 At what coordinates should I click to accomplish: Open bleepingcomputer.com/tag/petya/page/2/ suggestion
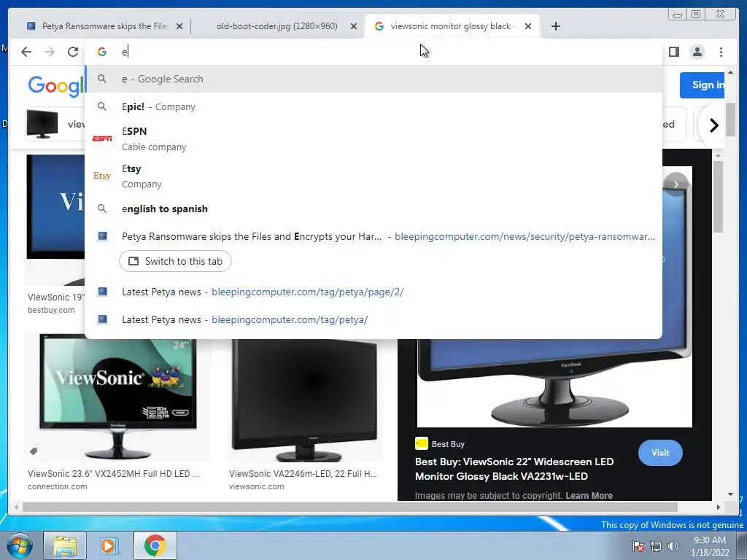pyautogui.click(x=373, y=292)
